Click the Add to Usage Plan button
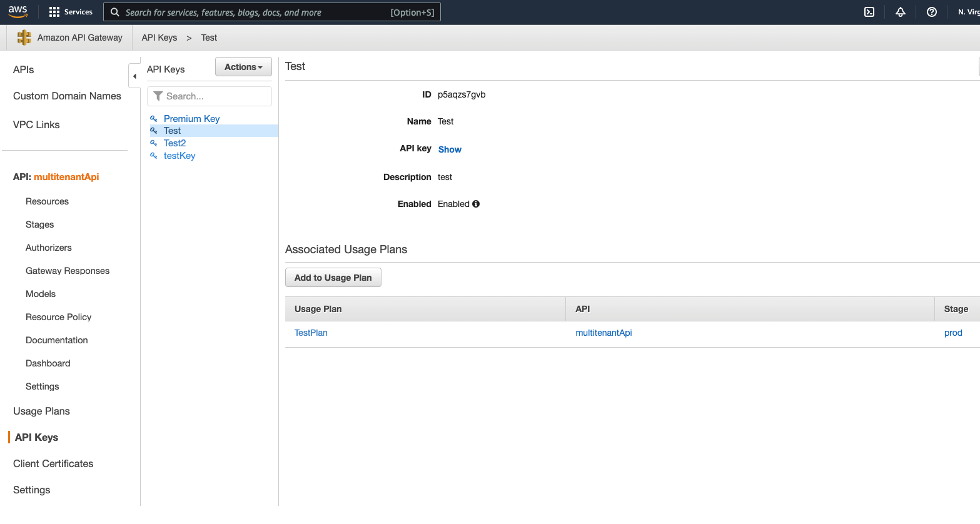980x524 pixels. (333, 277)
